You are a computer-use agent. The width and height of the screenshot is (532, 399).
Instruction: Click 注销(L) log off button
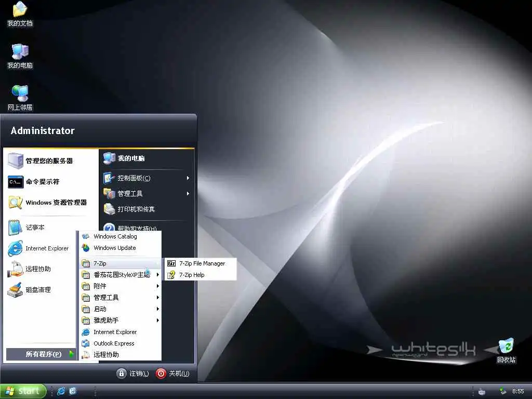coord(132,374)
